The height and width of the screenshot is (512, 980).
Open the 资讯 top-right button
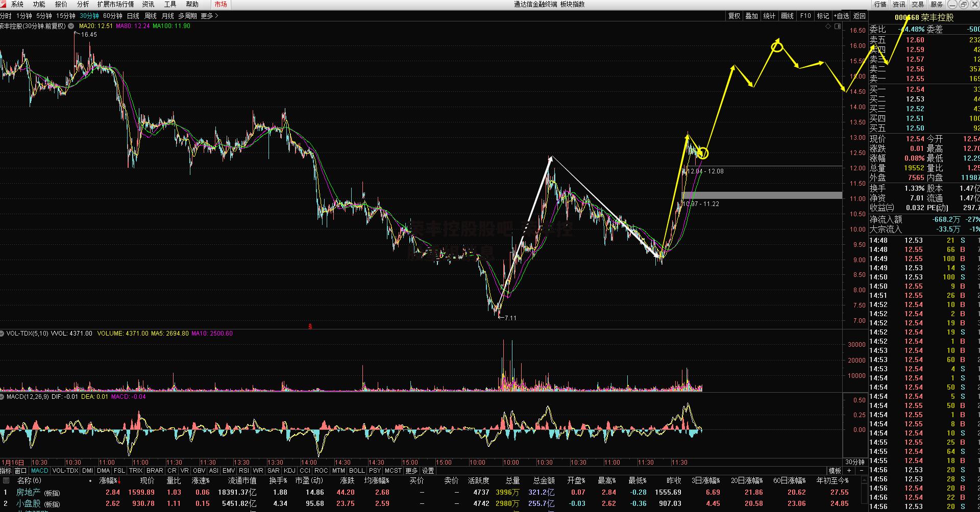(899, 4)
